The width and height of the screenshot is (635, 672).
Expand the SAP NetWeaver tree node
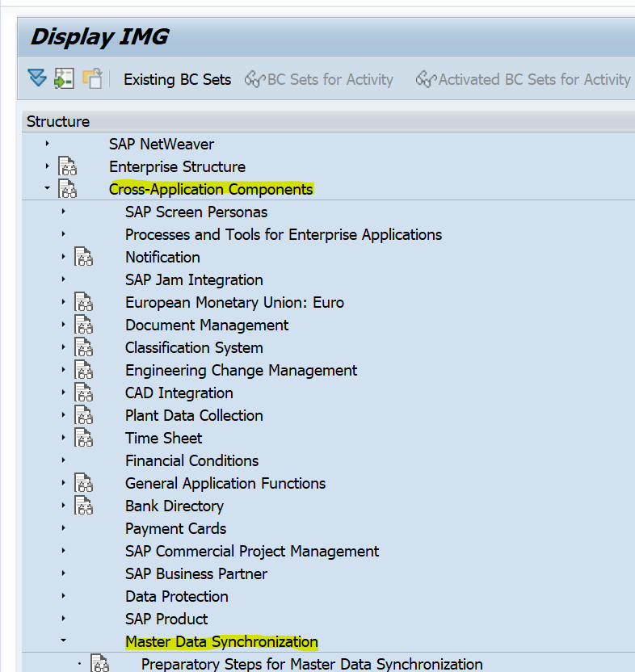[46, 144]
